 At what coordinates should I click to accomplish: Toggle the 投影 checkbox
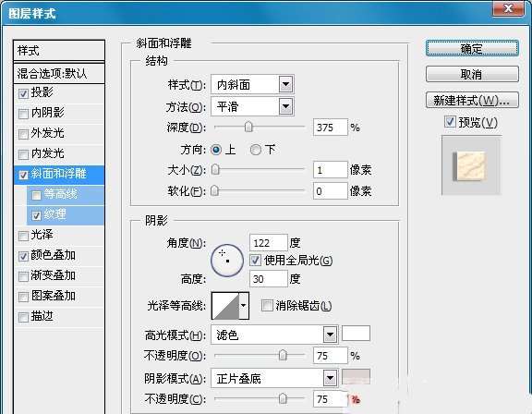(x=23, y=93)
